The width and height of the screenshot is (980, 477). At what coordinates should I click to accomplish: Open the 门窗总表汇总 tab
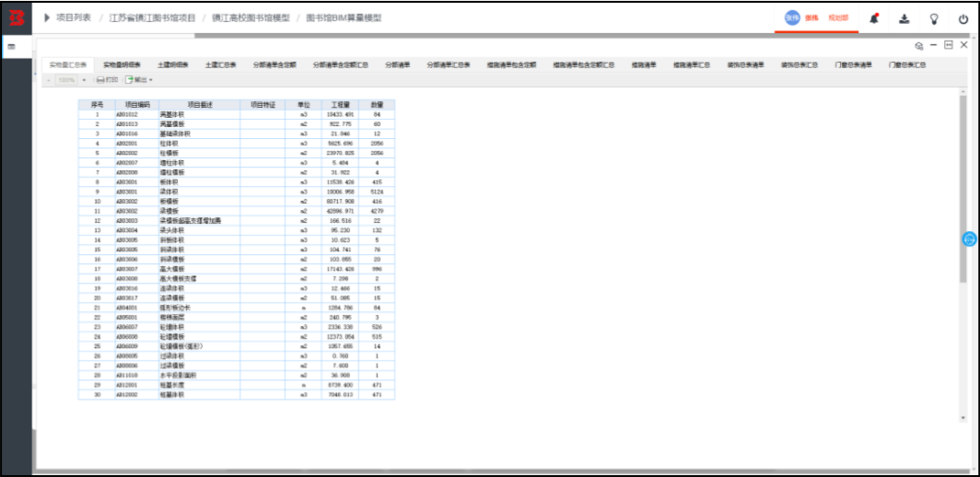coord(907,64)
